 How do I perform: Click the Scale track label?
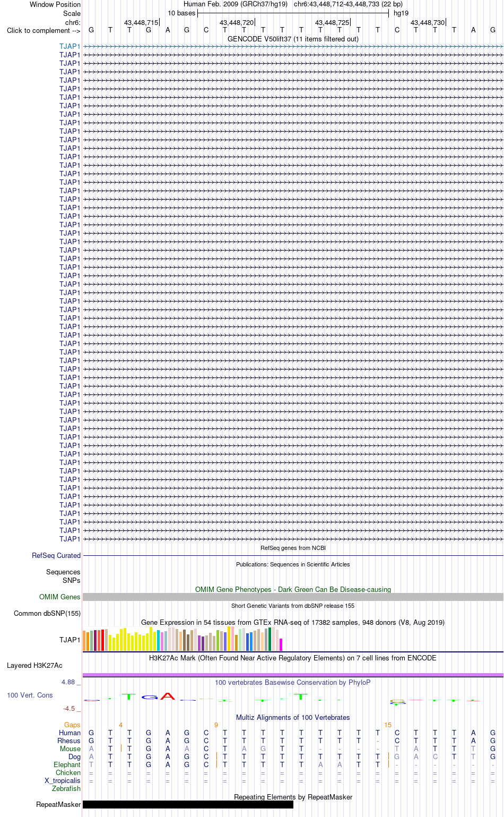(72, 13)
